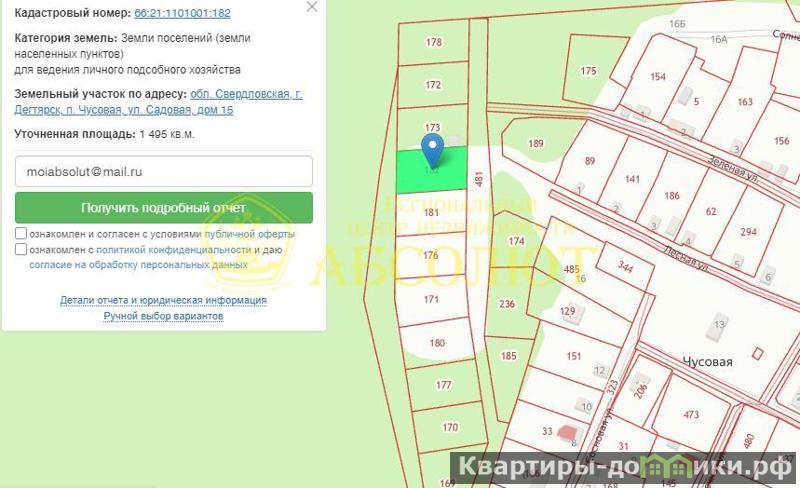Viewport: 800px width, 488px height.
Task: Click the blue map pin marker
Action: coord(432,151)
